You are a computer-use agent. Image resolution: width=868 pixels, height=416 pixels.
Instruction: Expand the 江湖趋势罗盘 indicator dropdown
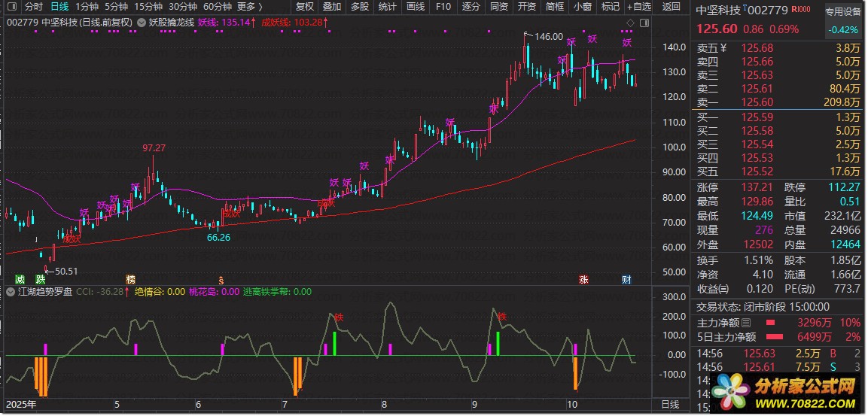[x=11, y=292]
